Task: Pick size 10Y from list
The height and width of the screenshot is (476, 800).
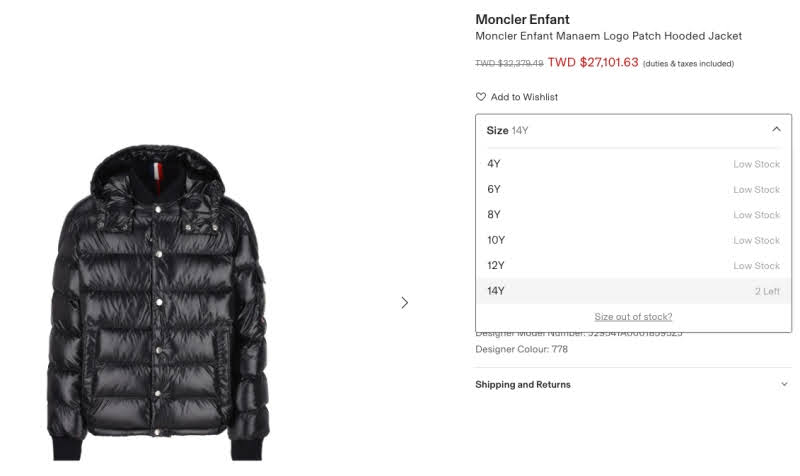Action: (x=633, y=240)
